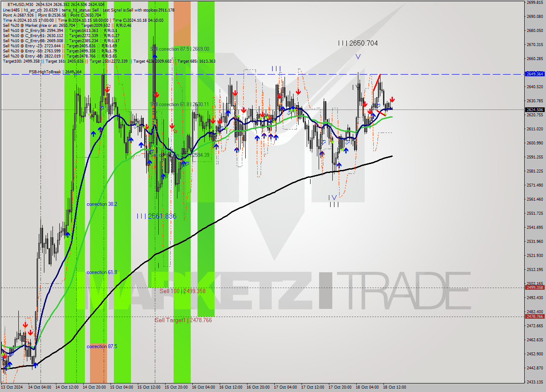Click the blue 2649.364 price tag on axis
This screenshot has width=546, height=392.
535,74
